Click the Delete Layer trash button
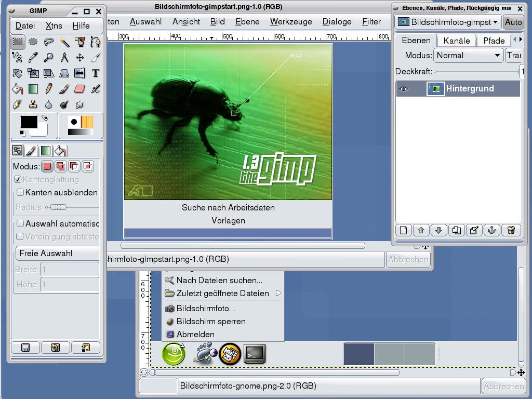The width and height of the screenshot is (532, 399). (x=511, y=230)
